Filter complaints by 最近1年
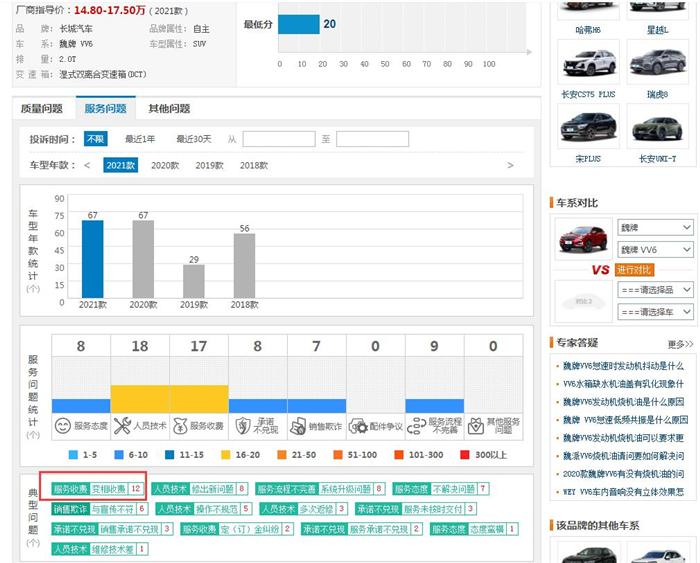The image size is (700, 563). 140,139
